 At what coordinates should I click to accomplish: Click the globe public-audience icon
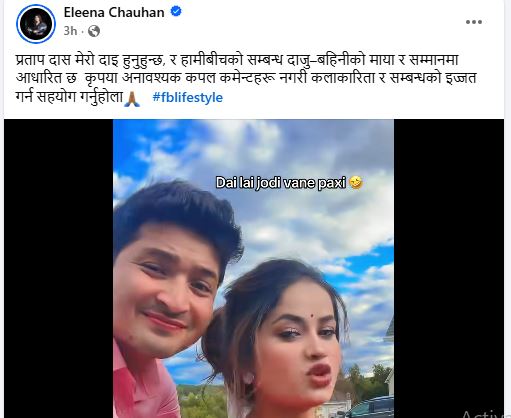click(x=94, y=31)
